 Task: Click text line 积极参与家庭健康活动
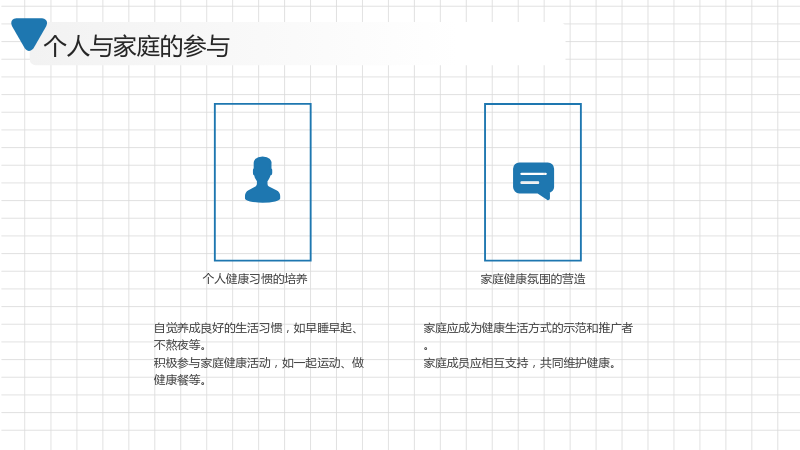pos(212,363)
